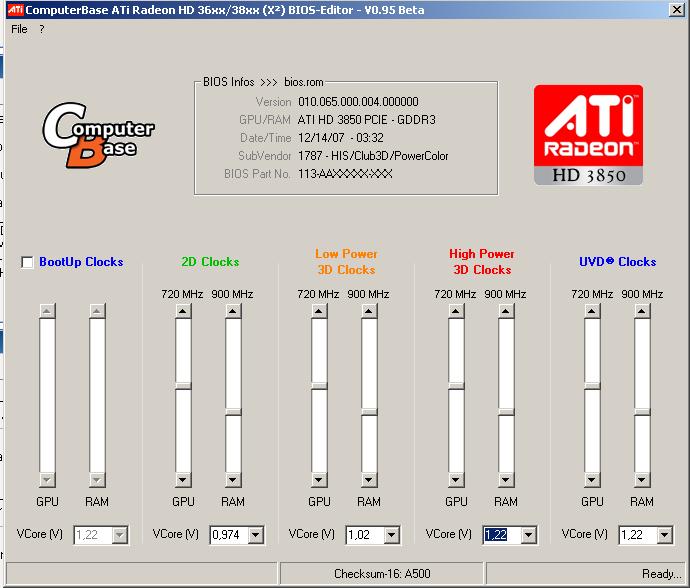Screen dimensions: 690x588
Task: Click the Ready... status text
Action: click(661, 574)
